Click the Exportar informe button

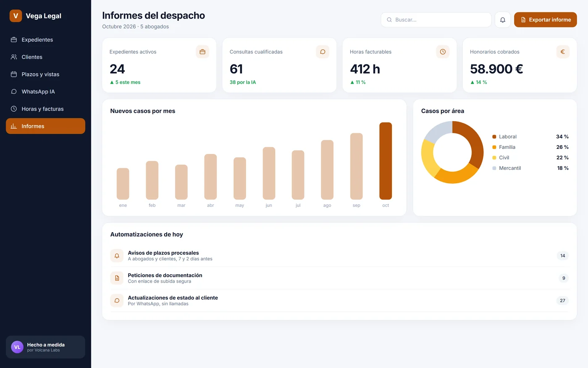click(545, 20)
